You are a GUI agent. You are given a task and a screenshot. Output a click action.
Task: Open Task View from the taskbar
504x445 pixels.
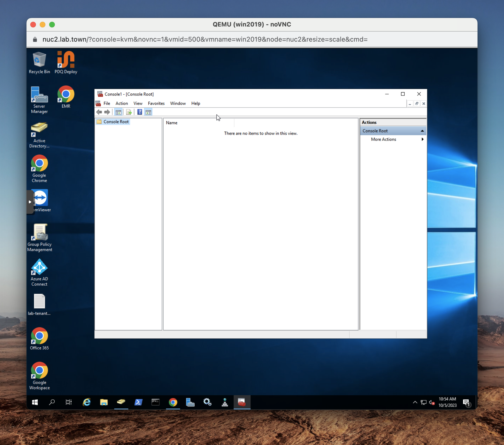click(x=69, y=402)
